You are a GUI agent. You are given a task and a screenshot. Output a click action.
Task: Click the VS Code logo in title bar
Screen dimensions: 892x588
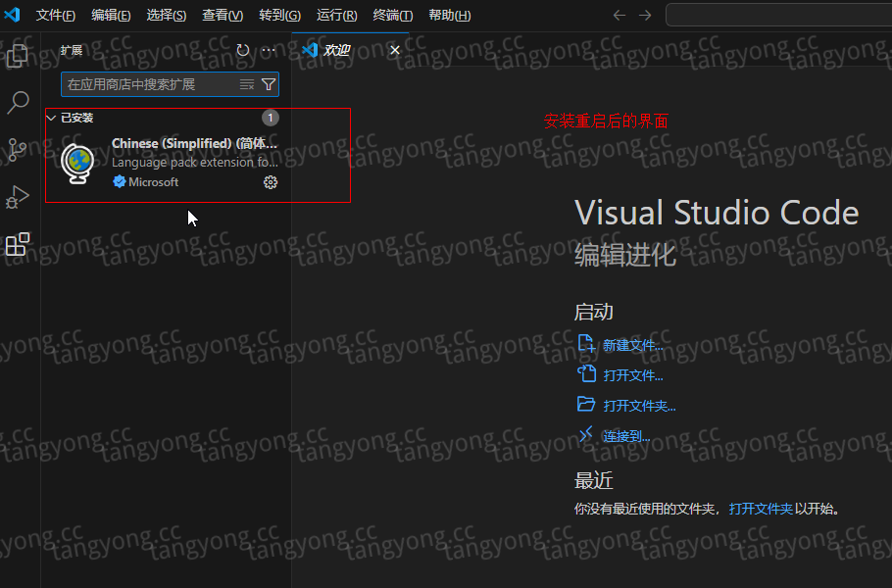pyautogui.click(x=12, y=15)
